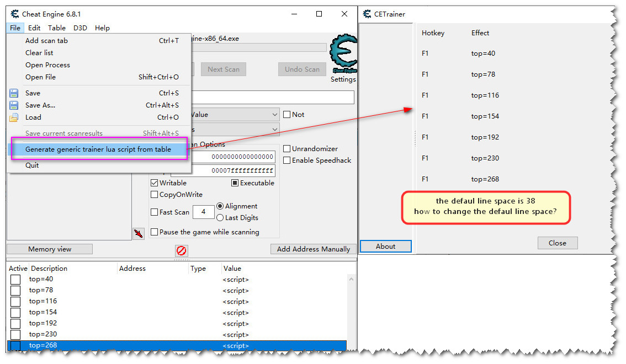
Task: Click Close button in CETrainer
Action: coord(558,243)
